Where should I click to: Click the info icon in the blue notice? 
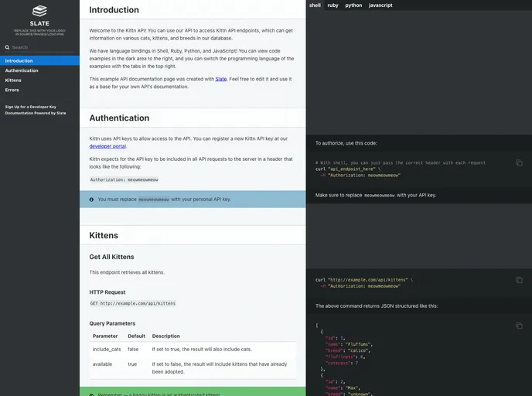(90, 199)
